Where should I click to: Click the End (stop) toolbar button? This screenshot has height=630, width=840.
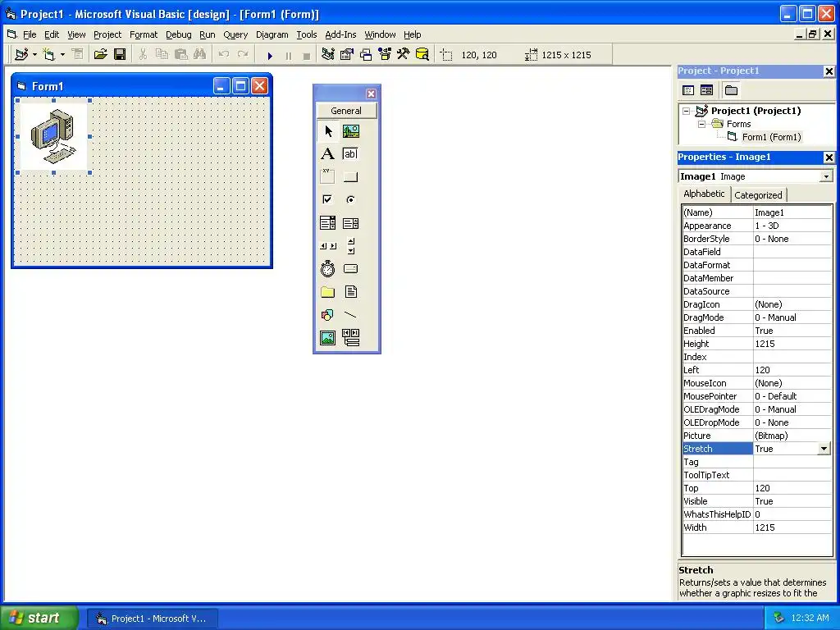(307, 55)
